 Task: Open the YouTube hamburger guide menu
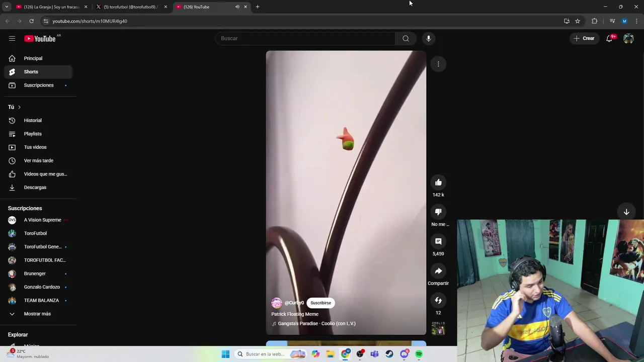tap(12, 38)
